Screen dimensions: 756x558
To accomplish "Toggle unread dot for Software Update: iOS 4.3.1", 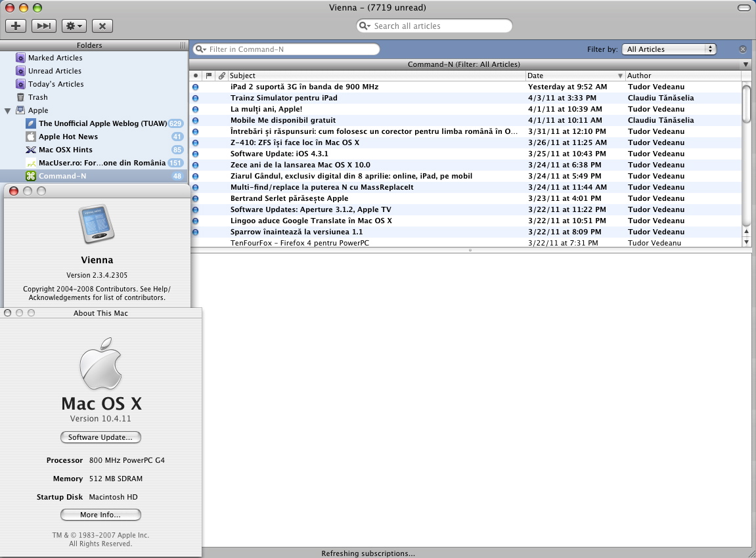I will pyautogui.click(x=195, y=154).
